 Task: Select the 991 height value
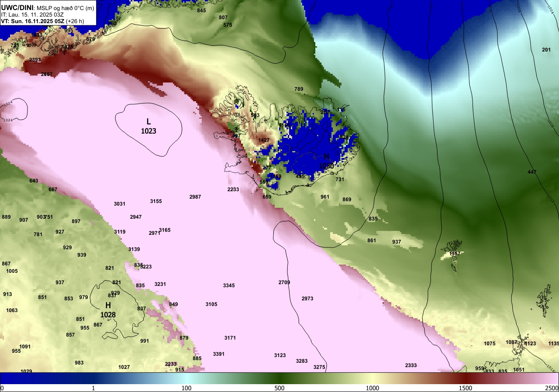click(145, 341)
